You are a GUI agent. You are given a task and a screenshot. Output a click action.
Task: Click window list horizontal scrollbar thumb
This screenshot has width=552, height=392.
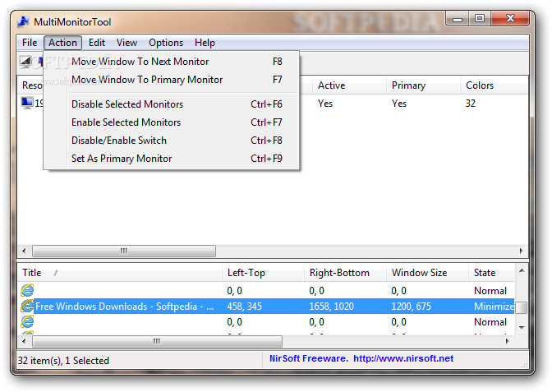(157, 341)
